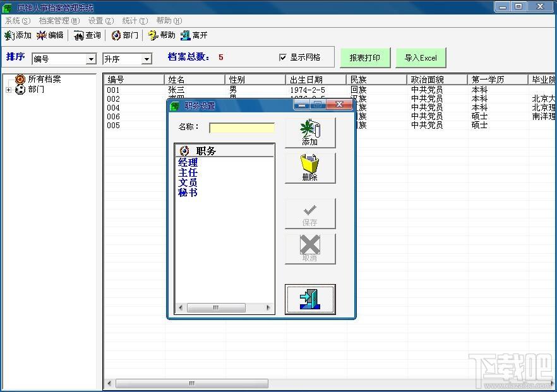Select the 部门 tree node
Screen dimensions: 557x392
[x=36, y=89]
